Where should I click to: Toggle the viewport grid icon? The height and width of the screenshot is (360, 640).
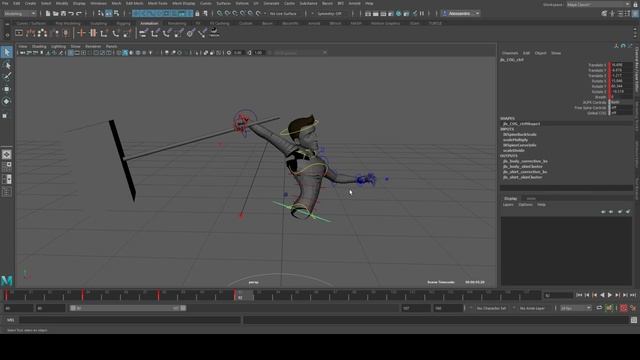71,53
